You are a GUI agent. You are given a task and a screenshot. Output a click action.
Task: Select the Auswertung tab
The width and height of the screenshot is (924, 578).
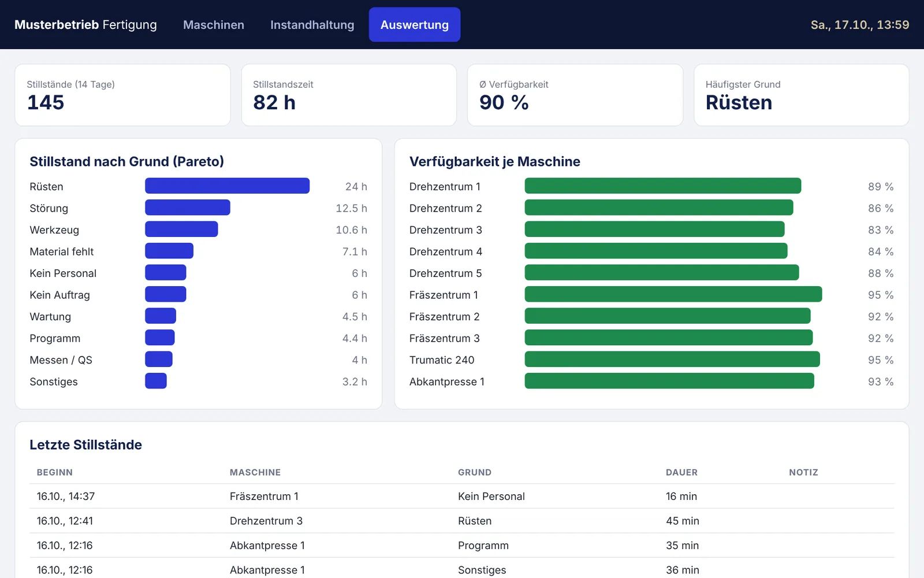pos(415,25)
